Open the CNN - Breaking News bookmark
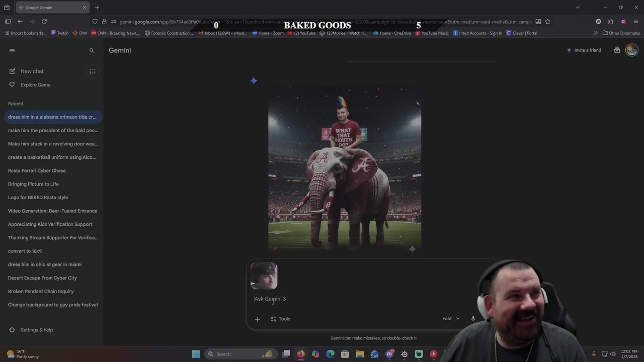644x362 pixels. coord(115,33)
